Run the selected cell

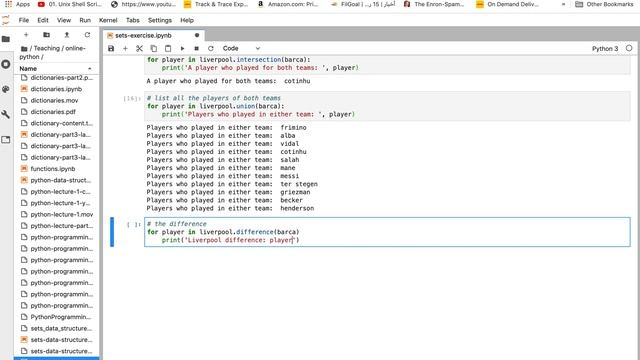click(182, 48)
